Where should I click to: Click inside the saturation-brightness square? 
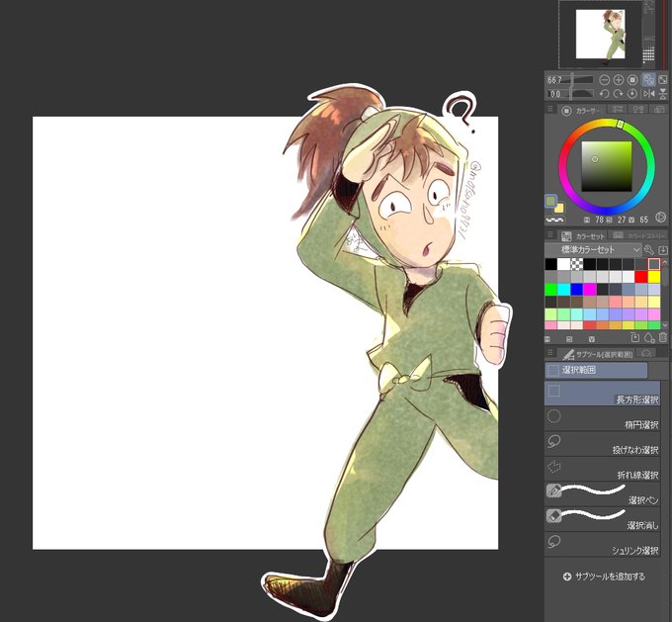click(607, 166)
